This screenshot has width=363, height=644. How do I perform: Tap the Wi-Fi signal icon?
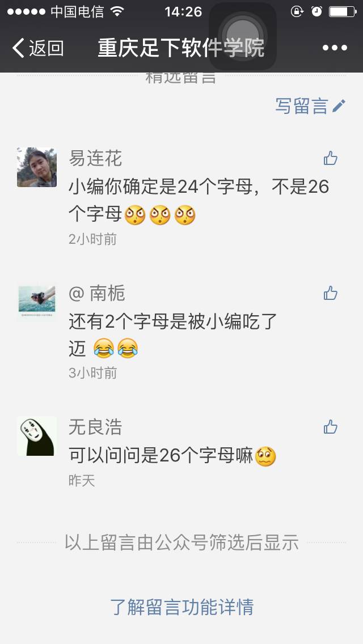(x=117, y=11)
